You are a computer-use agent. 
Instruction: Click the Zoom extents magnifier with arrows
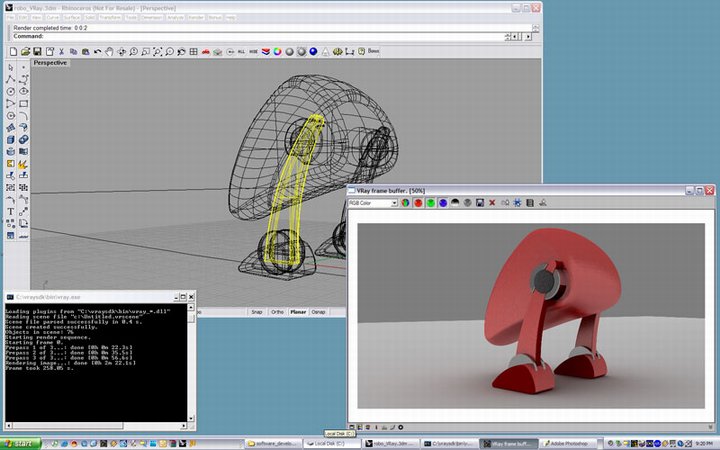pos(158,51)
